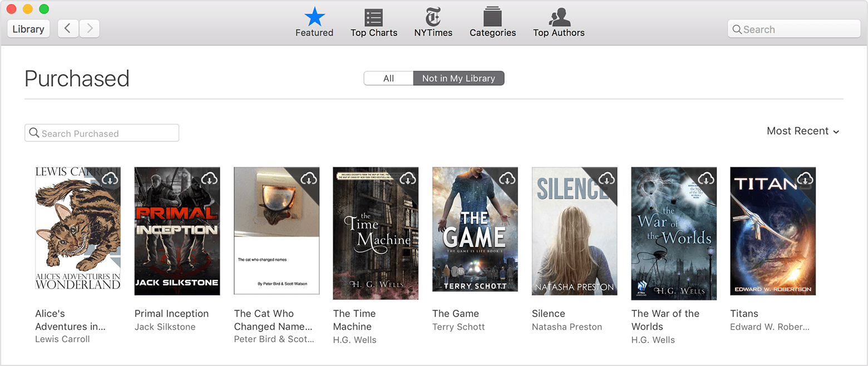Viewport: 868px width, 366px height.
Task: Download The Cat Who Changed Names cloud icon
Action: [309, 178]
